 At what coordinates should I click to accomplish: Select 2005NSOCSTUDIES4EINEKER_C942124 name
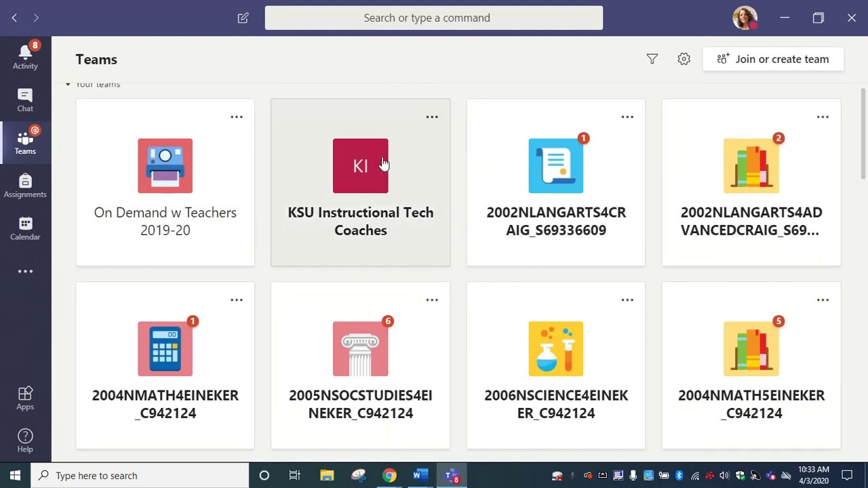coord(360,404)
